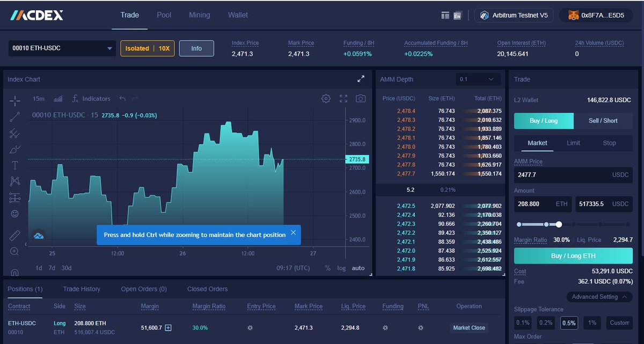Choose 1% slippage tolerance
Viewport: 644px width, 344px height.
pyautogui.click(x=592, y=323)
